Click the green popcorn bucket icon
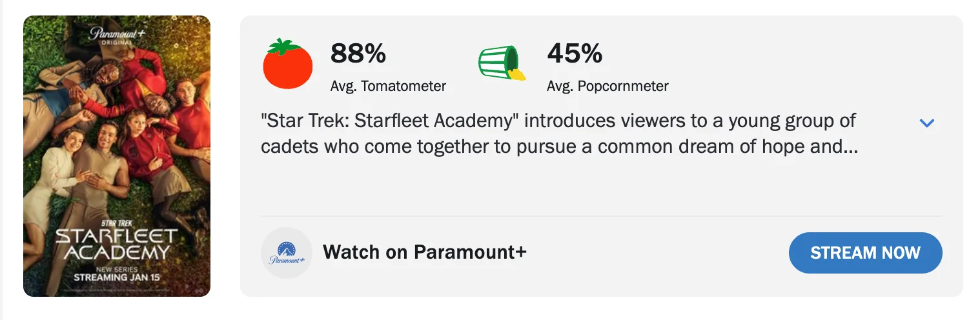This screenshot has width=980, height=320. (x=497, y=63)
